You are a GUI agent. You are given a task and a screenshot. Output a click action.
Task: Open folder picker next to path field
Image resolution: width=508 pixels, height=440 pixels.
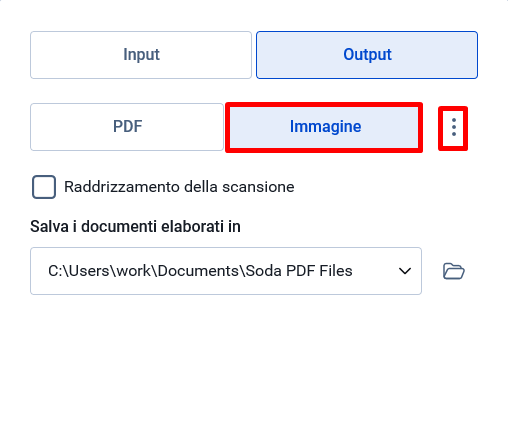point(453,271)
